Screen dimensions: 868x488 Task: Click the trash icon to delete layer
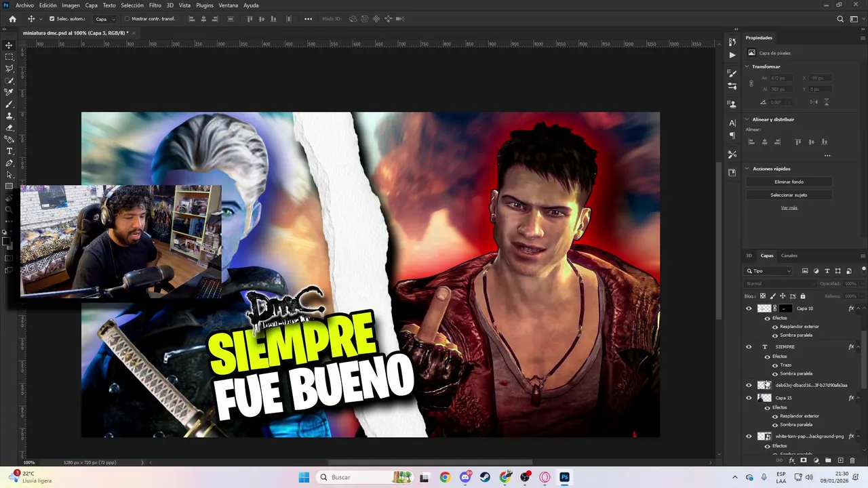[x=852, y=460]
